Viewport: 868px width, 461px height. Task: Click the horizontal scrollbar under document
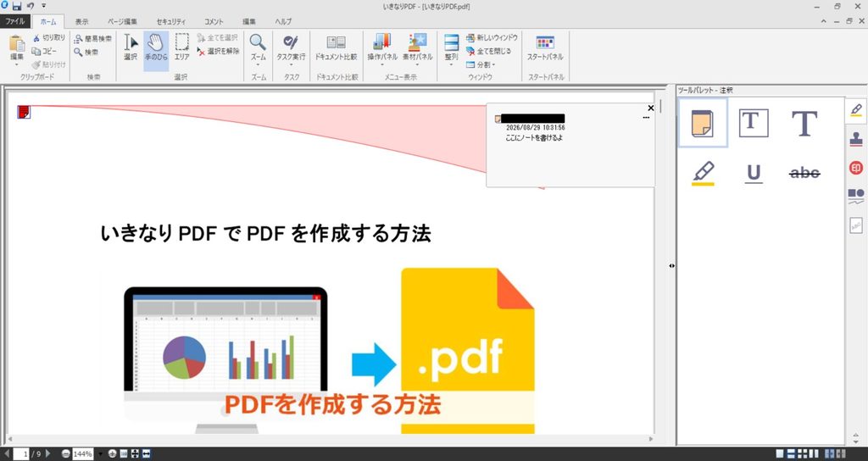point(330,439)
